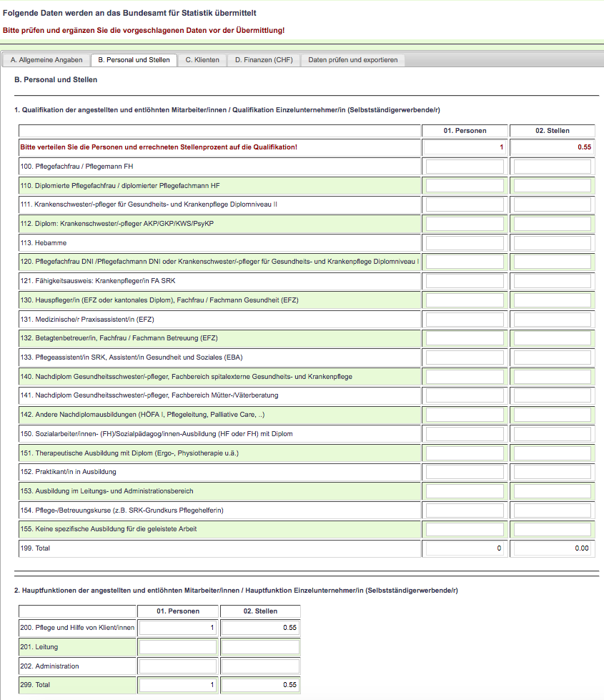
Task: Click Personen field for 141. Mütter-/Väterberatung row
Action: (x=465, y=395)
